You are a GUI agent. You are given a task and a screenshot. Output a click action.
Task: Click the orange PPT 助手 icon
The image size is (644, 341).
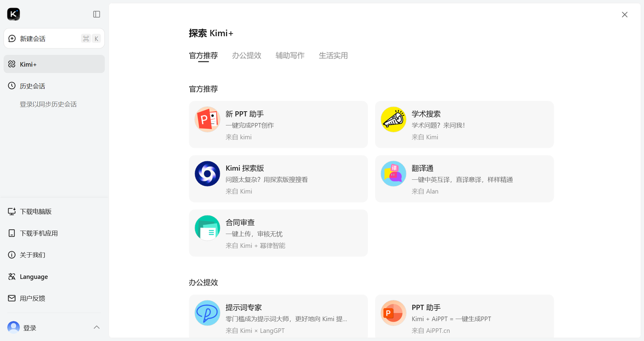pos(393,313)
